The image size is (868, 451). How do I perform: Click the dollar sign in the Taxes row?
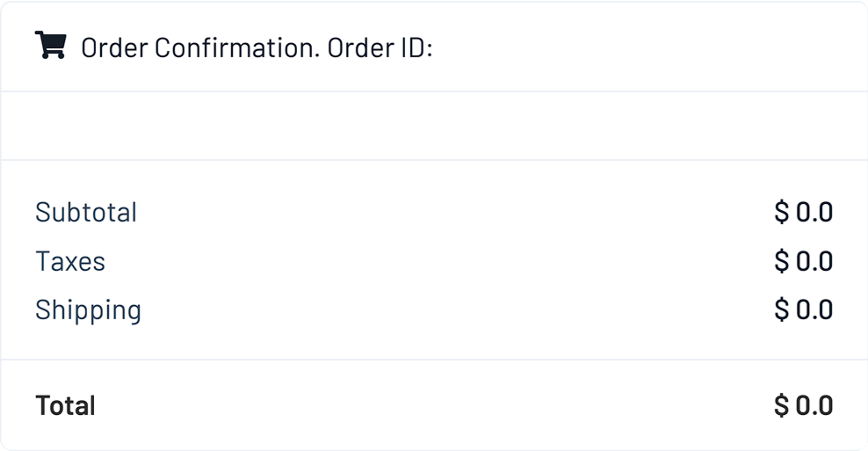pyautogui.click(x=781, y=261)
